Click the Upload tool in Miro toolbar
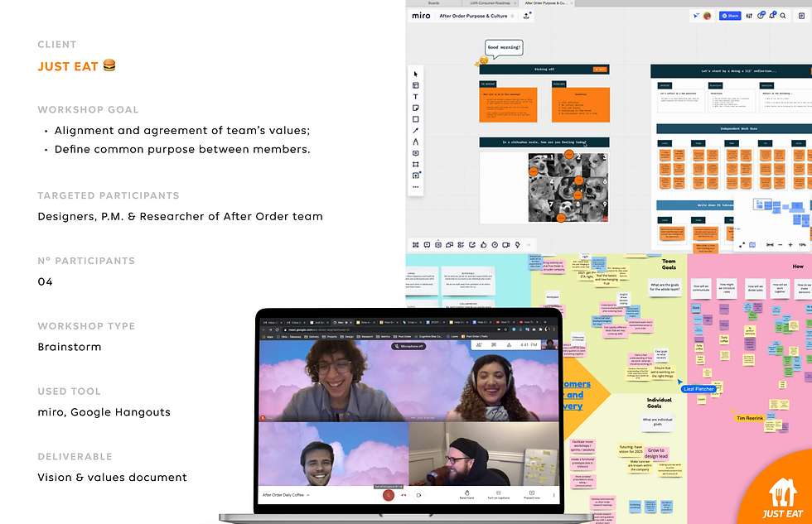This screenshot has width=812, height=524. click(416, 175)
